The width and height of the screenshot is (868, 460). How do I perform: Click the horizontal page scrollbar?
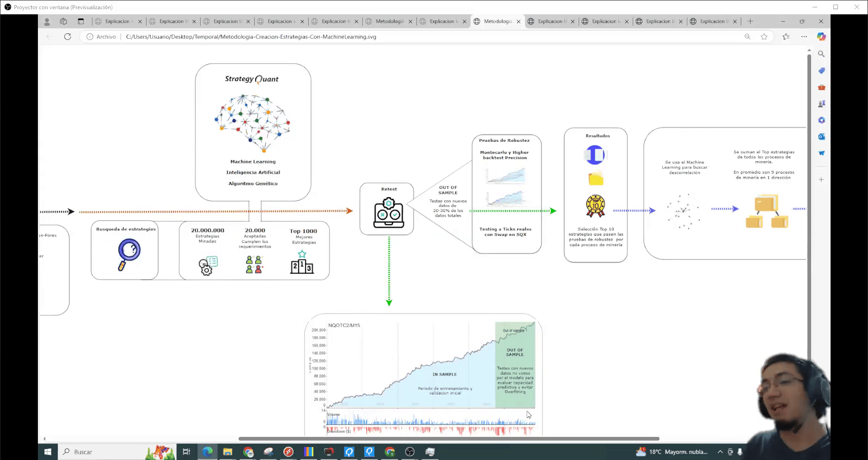pos(448,439)
